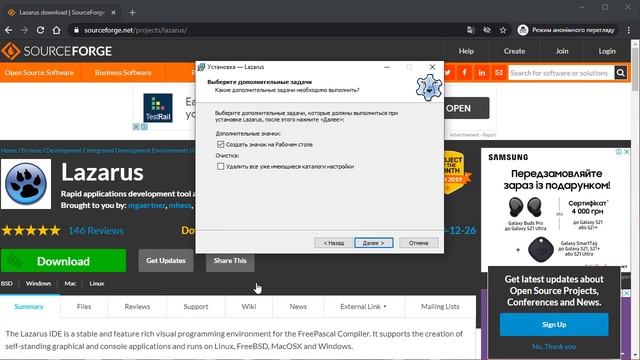640x360 pixels.
Task: Open the 146 Reviews link
Action: [96, 231]
